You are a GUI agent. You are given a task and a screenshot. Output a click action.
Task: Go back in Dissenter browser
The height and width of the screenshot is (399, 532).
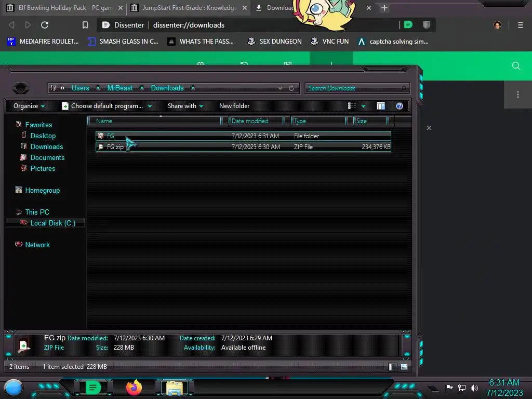pyautogui.click(x=11, y=25)
